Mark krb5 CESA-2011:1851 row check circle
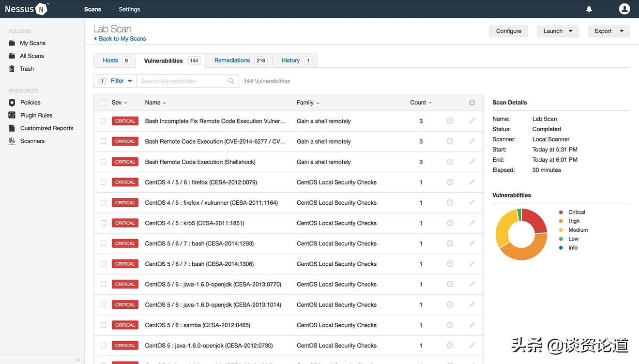Image resolution: width=639 pixels, height=364 pixels. pos(450,223)
